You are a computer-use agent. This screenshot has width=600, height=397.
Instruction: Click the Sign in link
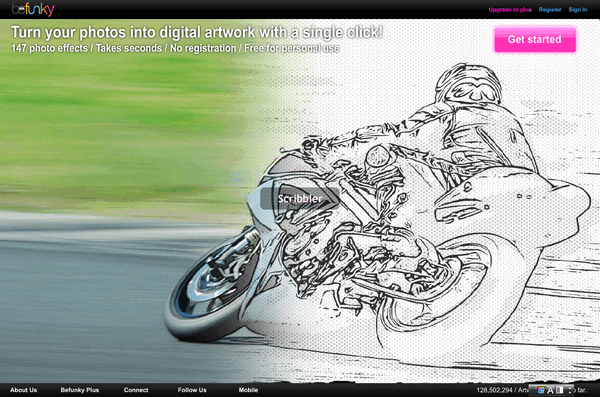578,10
